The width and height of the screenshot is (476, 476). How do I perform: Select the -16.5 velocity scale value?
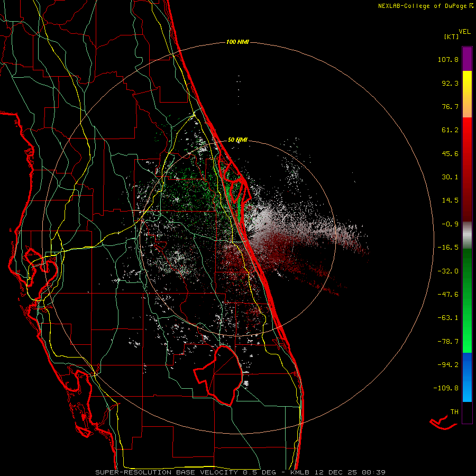point(448,248)
